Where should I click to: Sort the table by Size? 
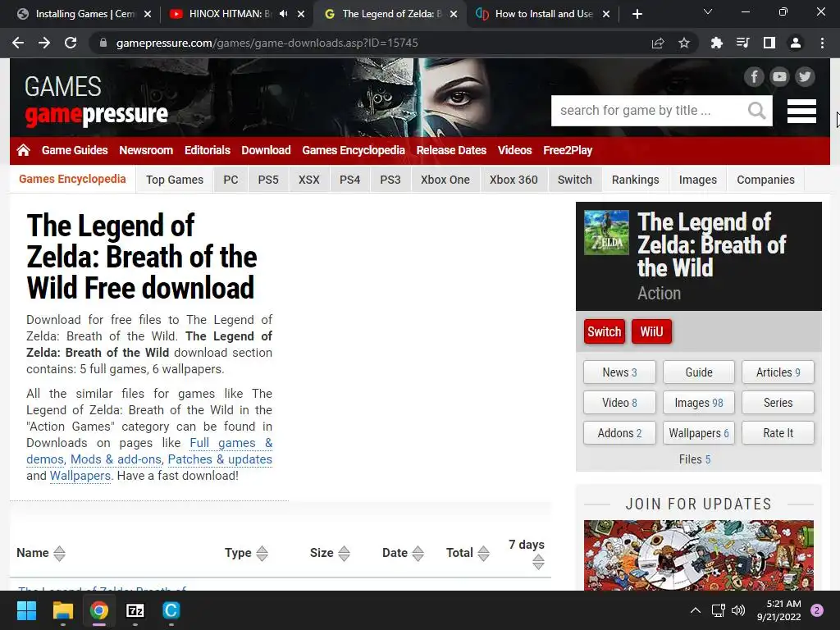(x=330, y=553)
